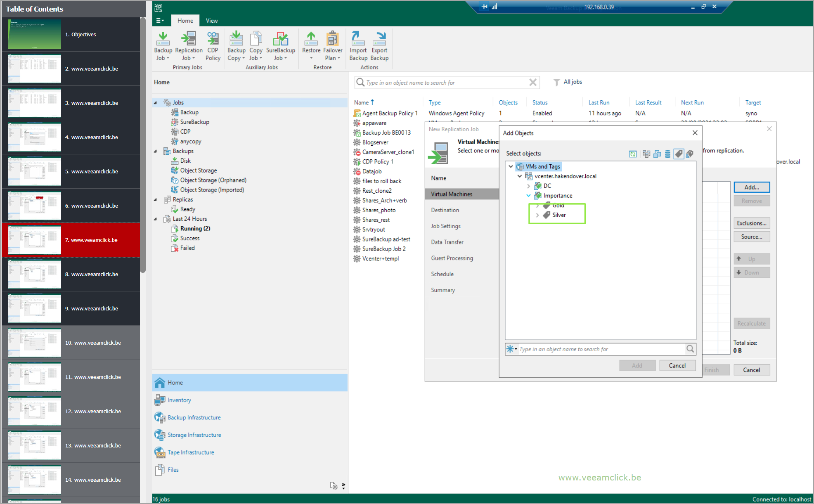Enable the tag combinations view

tap(689, 154)
